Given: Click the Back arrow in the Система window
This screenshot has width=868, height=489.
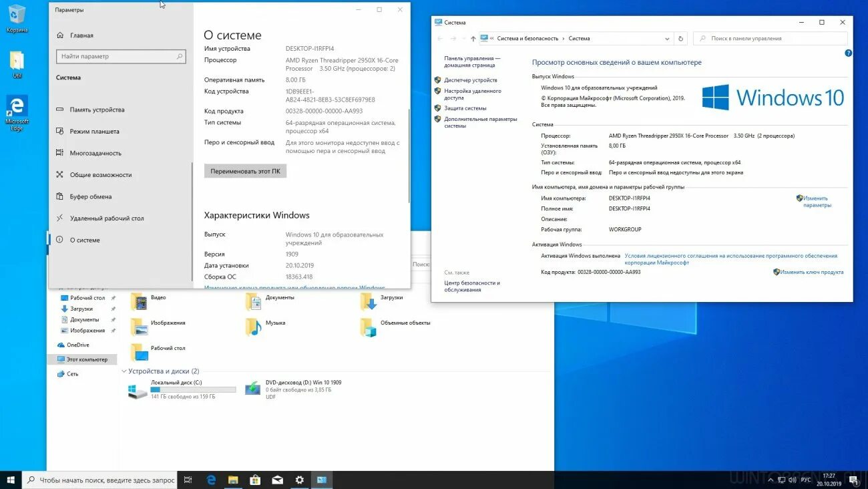Looking at the screenshot, I should click(441, 39).
